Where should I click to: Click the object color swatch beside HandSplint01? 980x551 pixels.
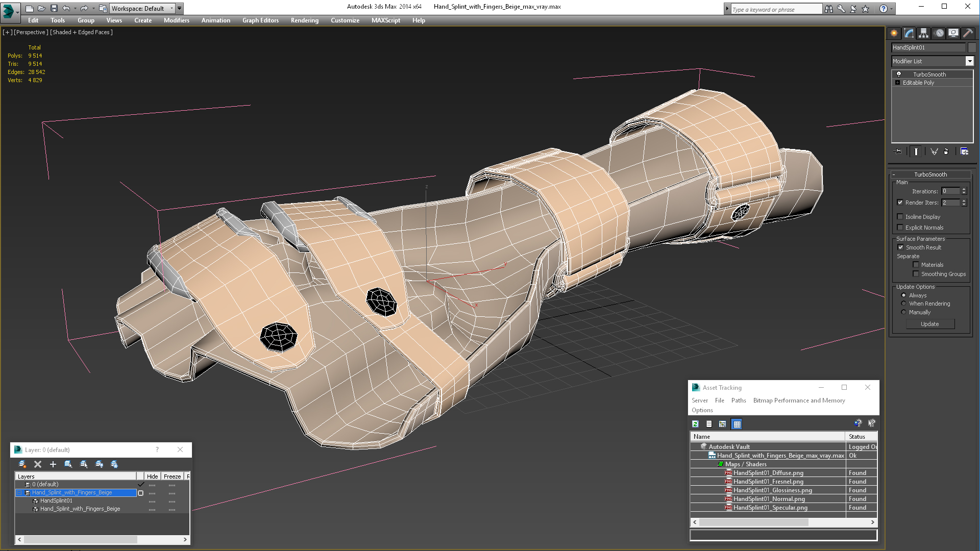point(972,47)
